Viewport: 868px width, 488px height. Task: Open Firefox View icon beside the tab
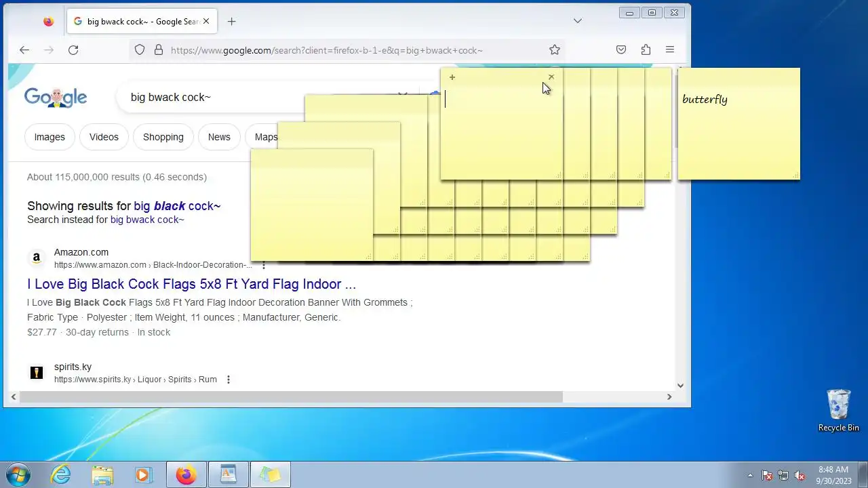point(48,22)
